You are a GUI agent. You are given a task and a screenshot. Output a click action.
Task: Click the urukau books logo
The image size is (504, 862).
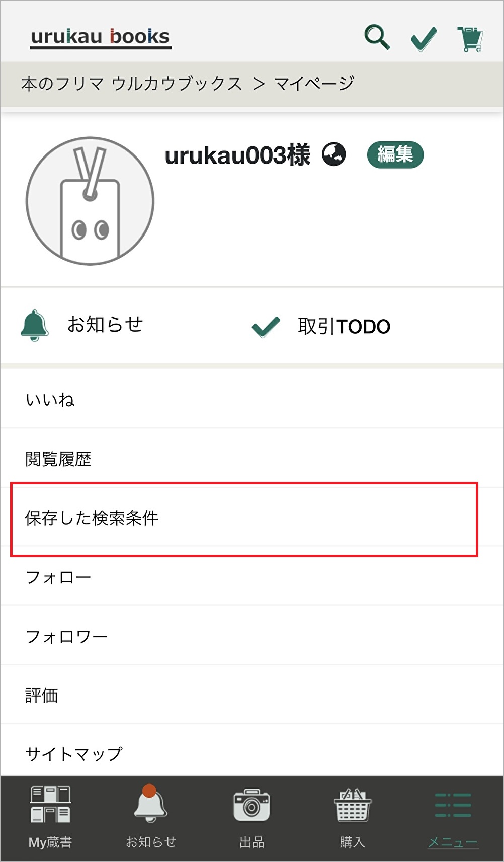101,38
